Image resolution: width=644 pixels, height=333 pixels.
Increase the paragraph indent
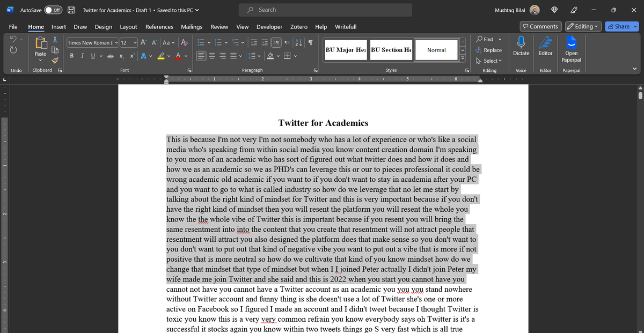click(x=266, y=42)
